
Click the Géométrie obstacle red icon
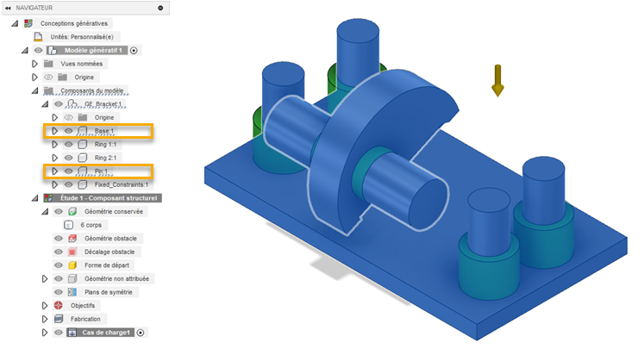pos(72,239)
